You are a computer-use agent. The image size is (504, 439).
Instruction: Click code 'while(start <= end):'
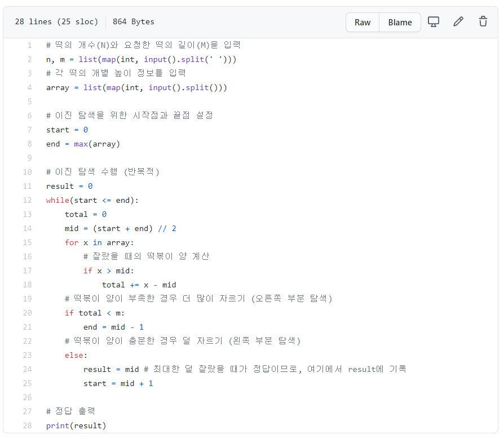click(92, 200)
